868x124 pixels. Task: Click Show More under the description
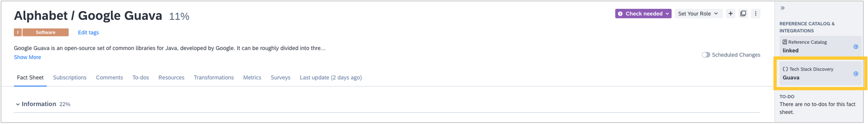coord(27,57)
